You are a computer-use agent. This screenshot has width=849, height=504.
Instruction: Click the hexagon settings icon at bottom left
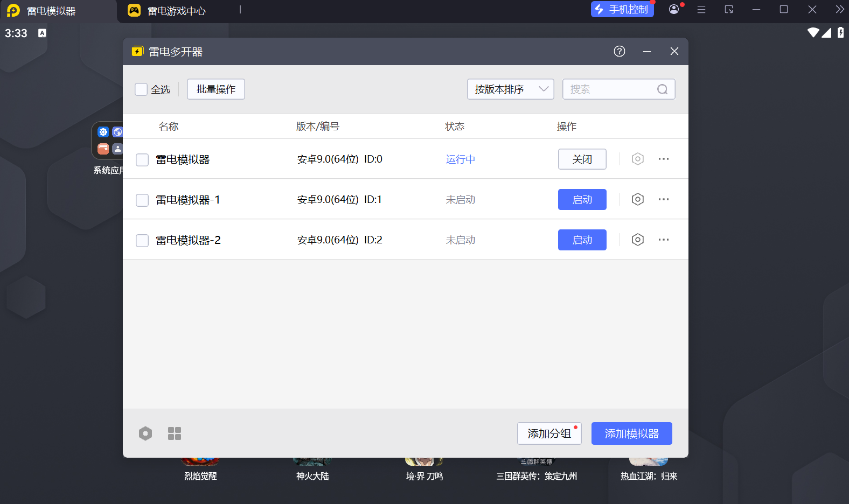tap(145, 433)
